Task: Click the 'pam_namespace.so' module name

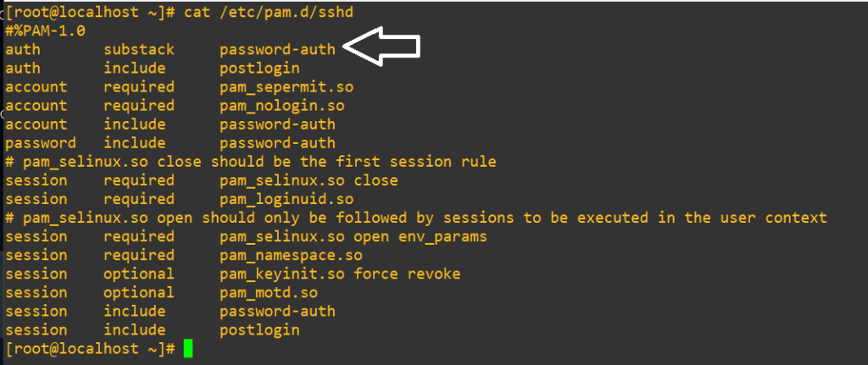Action: pos(291,255)
